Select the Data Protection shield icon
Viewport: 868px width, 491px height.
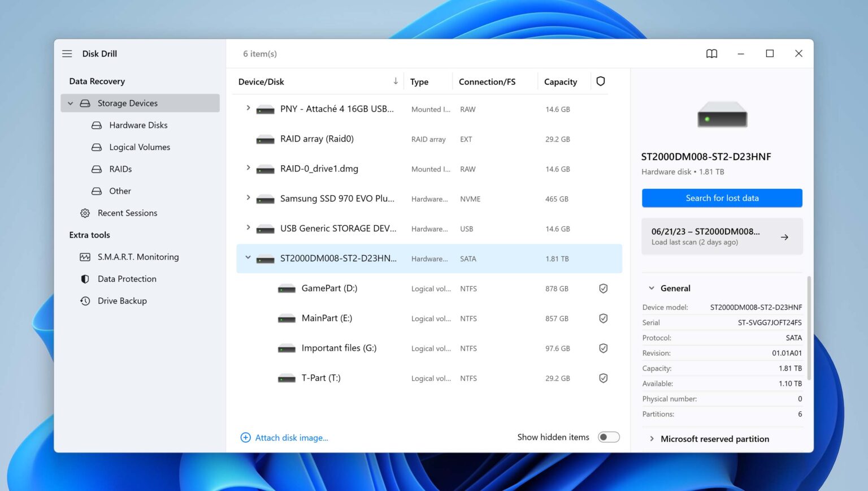(85, 278)
